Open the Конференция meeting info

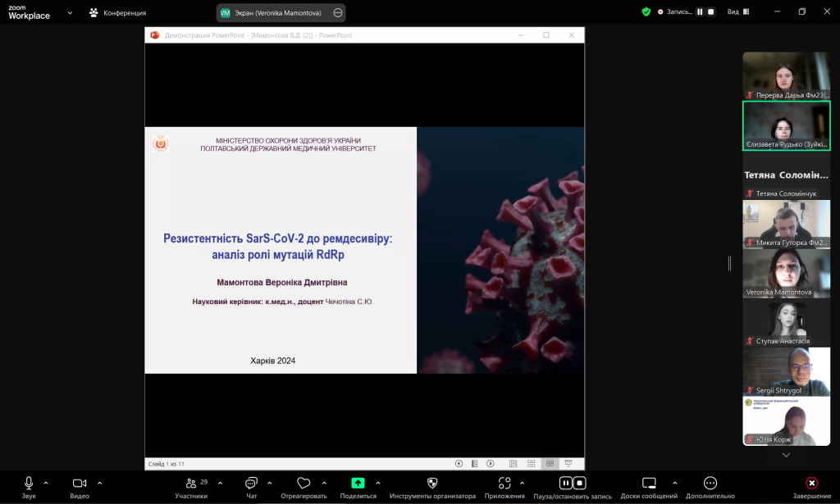pyautogui.click(x=117, y=12)
